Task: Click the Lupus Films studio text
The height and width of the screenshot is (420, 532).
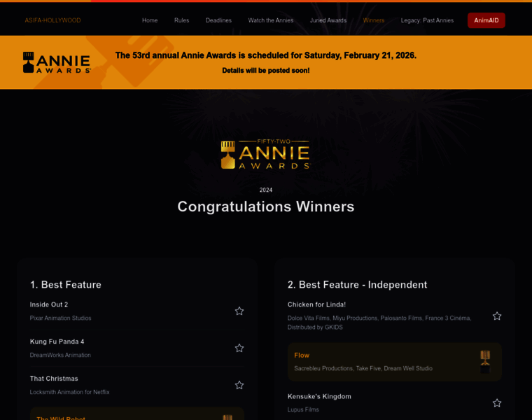Action: tap(303, 409)
